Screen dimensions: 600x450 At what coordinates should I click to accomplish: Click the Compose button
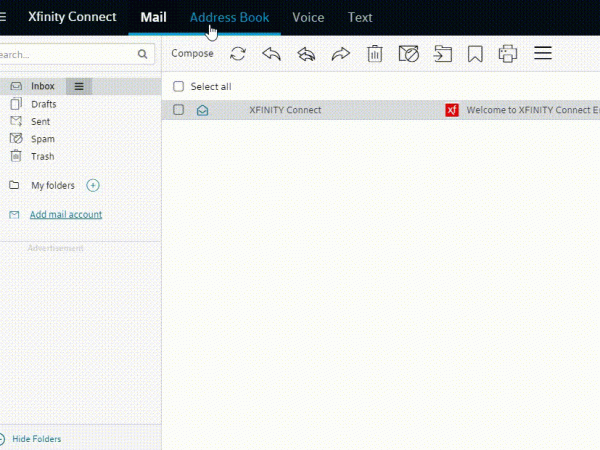pyautogui.click(x=192, y=54)
